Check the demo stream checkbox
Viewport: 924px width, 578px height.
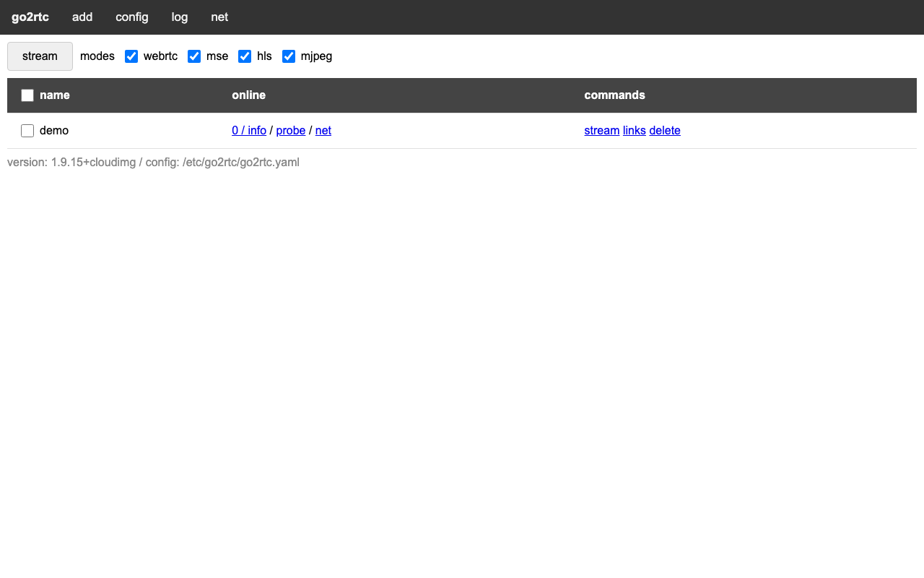(x=27, y=131)
